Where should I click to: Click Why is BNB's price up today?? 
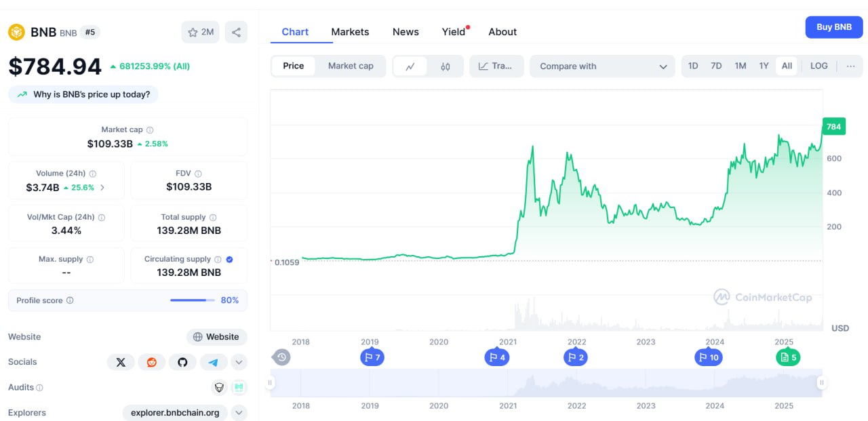tap(83, 94)
